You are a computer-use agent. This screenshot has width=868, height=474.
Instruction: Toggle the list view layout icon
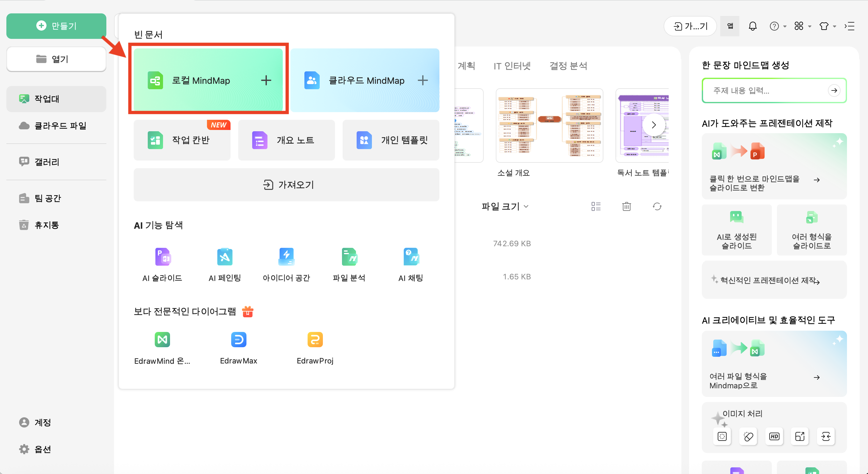(x=596, y=206)
